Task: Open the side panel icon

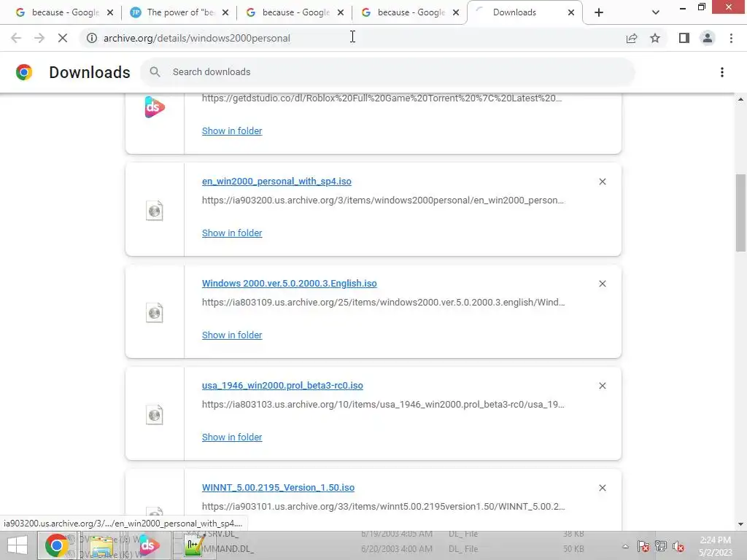Action: pyautogui.click(x=684, y=38)
